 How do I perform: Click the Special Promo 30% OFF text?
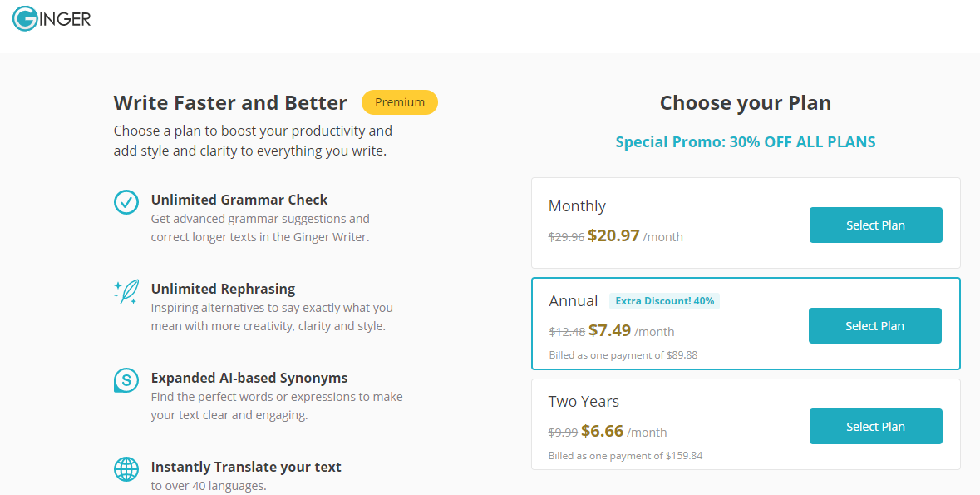pos(746,142)
